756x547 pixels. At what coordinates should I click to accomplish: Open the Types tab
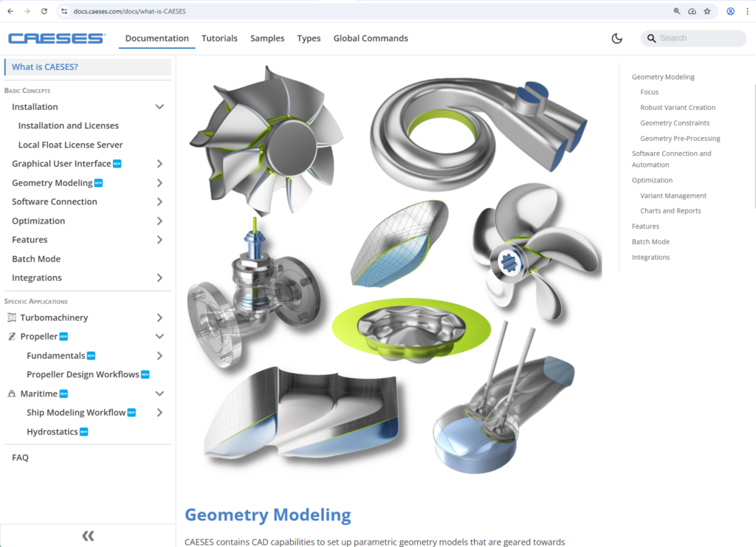(309, 38)
